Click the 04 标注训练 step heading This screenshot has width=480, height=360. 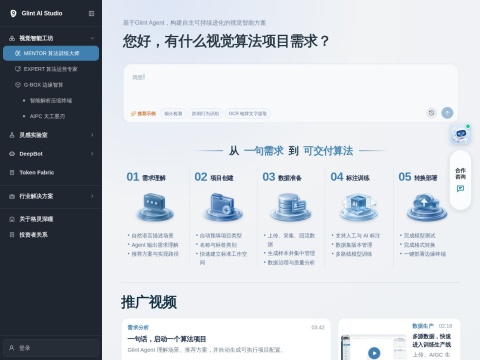350,177
